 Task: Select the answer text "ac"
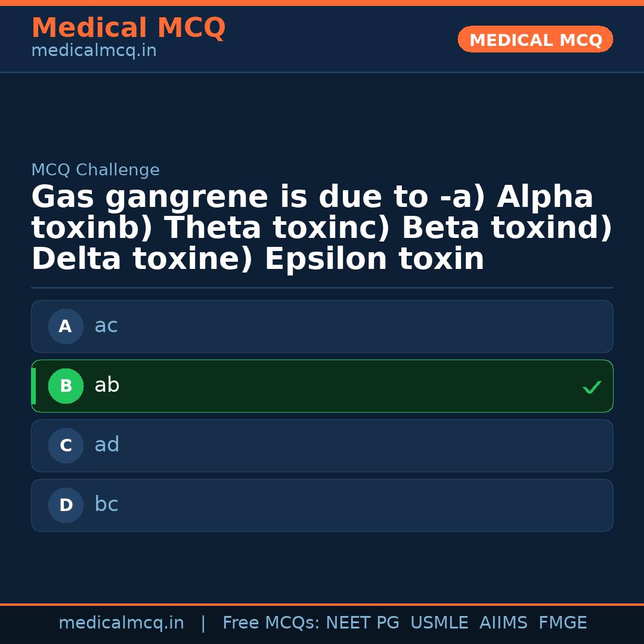[x=106, y=326]
